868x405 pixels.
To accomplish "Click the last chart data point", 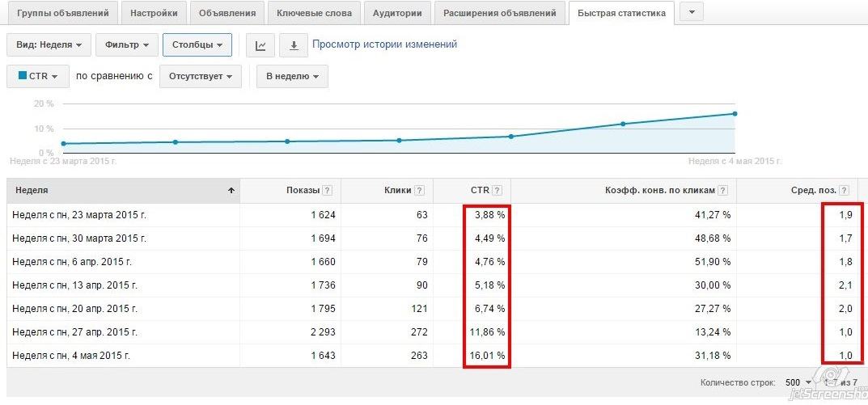I will tap(735, 113).
